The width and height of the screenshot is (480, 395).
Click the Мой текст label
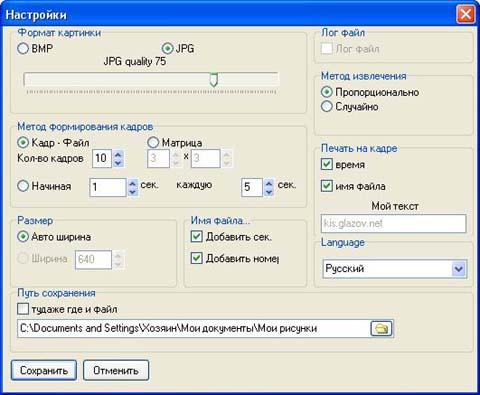tap(395, 206)
